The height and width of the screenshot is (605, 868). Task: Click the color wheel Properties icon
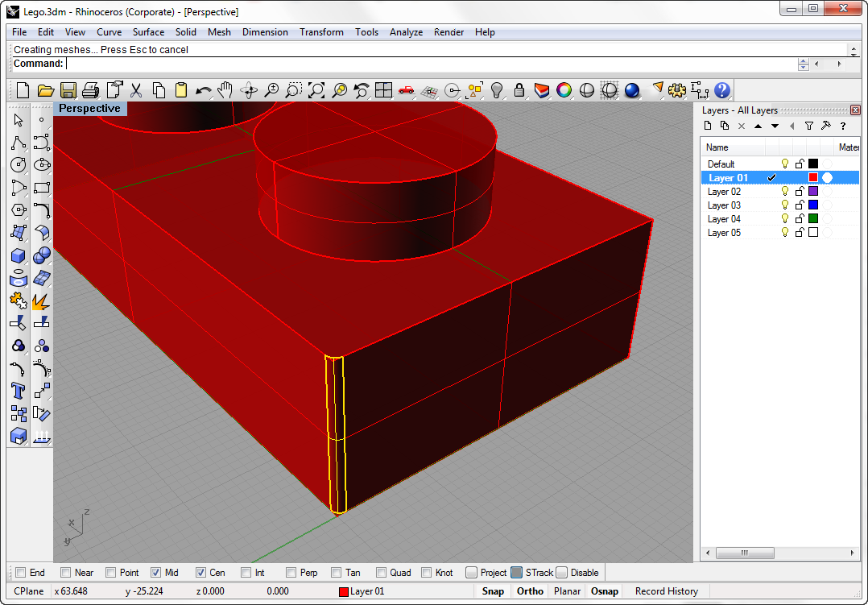564,90
